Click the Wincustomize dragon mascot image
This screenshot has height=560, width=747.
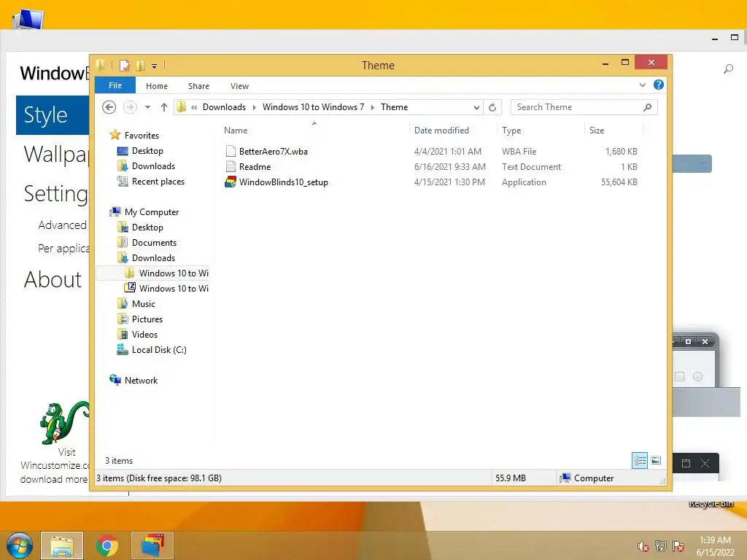point(64,422)
